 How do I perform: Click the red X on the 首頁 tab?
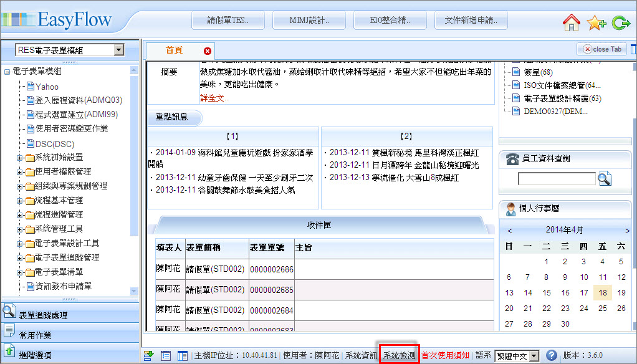(208, 50)
